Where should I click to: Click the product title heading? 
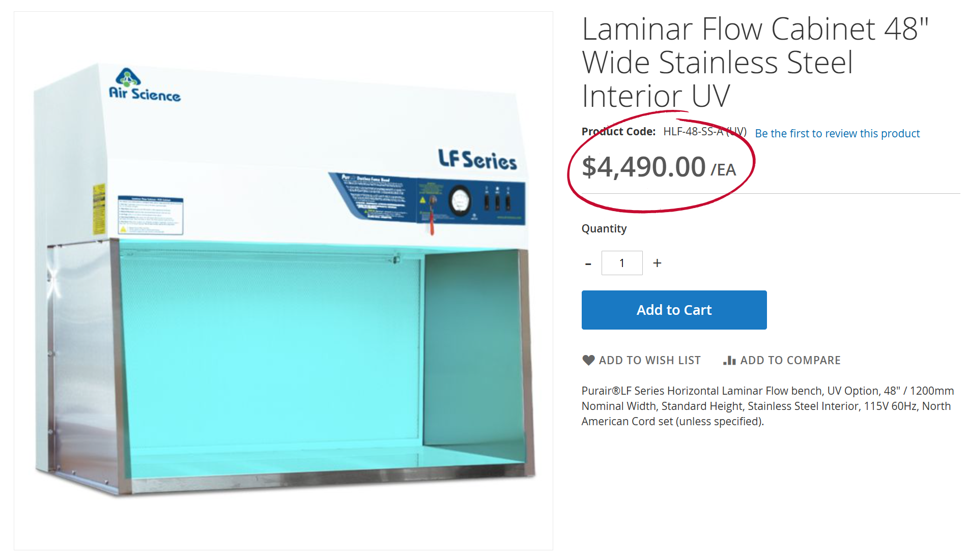(755, 62)
